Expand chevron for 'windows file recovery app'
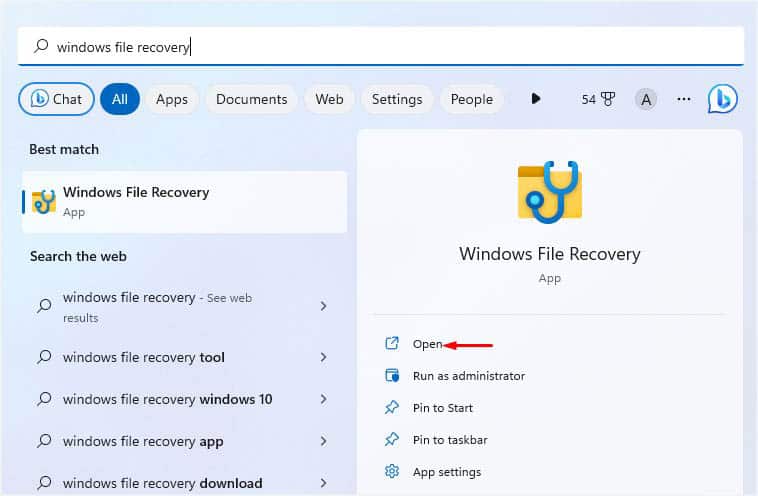758x496 pixels. click(x=323, y=441)
